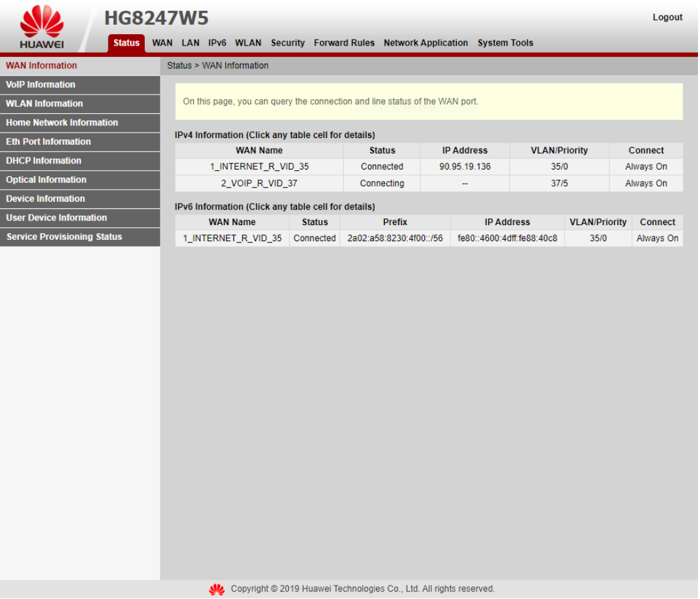Open the Status tab

(126, 43)
